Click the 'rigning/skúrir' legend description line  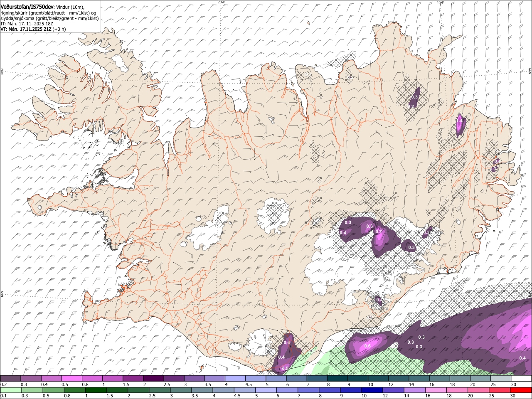coord(49,13)
